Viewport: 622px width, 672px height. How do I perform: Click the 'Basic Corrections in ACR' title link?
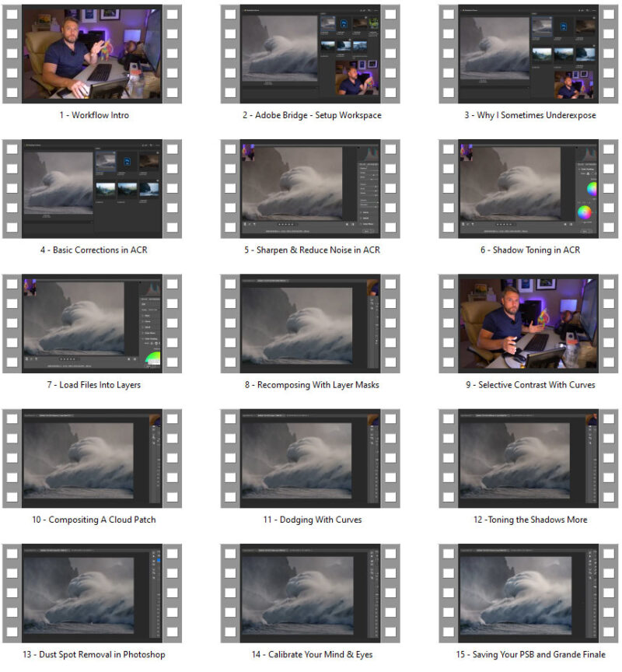[93, 250]
